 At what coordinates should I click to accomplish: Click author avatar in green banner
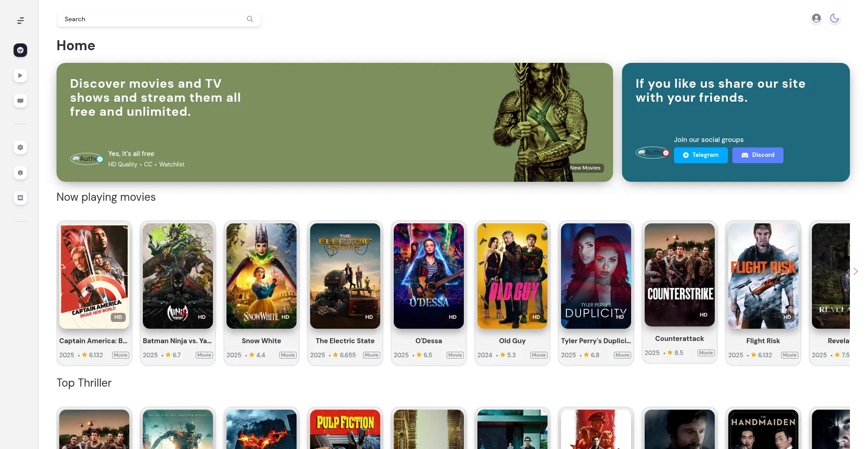tap(87, 159)
